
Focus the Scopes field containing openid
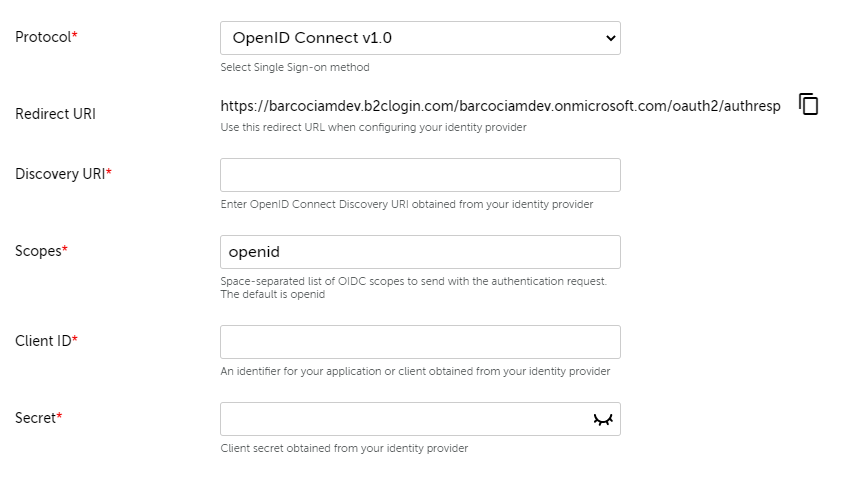click(x=420, y=252)
